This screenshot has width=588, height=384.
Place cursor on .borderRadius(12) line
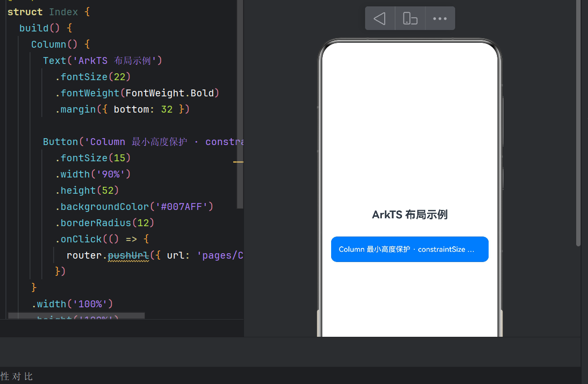tap(105, 223)
